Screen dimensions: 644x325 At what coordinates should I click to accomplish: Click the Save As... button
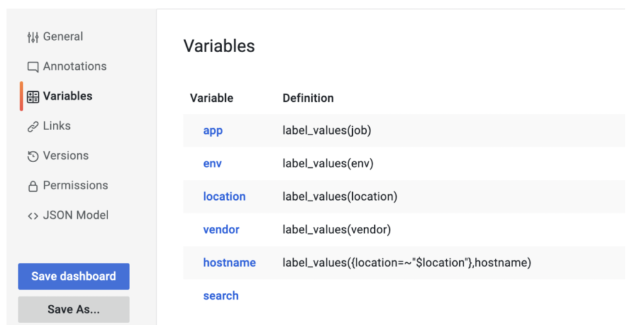[x=74, y=309]
